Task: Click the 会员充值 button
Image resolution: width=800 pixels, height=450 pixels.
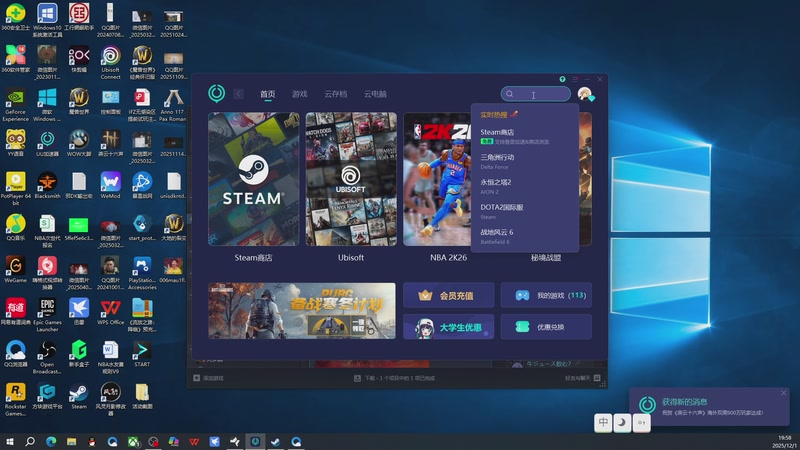Action: (x=448, y=295)
